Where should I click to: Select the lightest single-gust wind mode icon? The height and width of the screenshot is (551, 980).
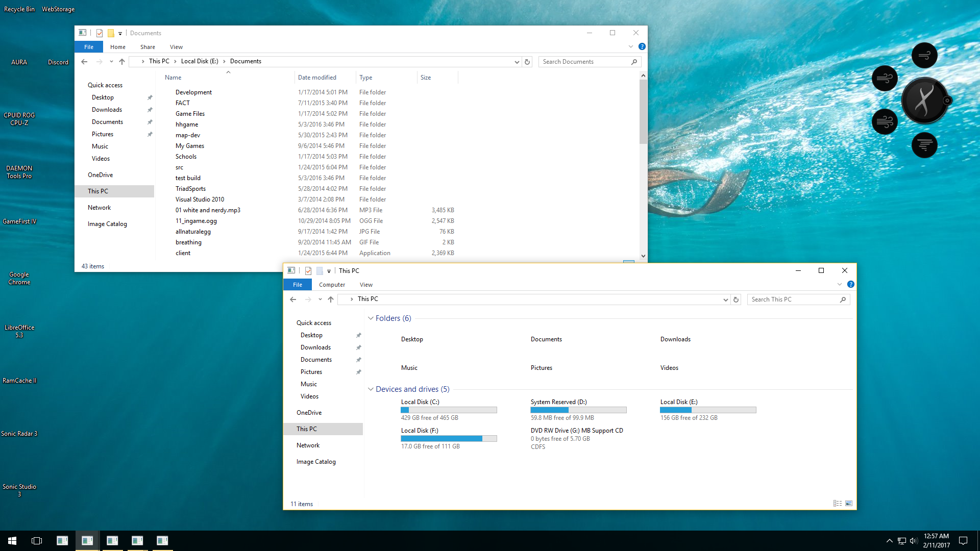coord(924,55)
